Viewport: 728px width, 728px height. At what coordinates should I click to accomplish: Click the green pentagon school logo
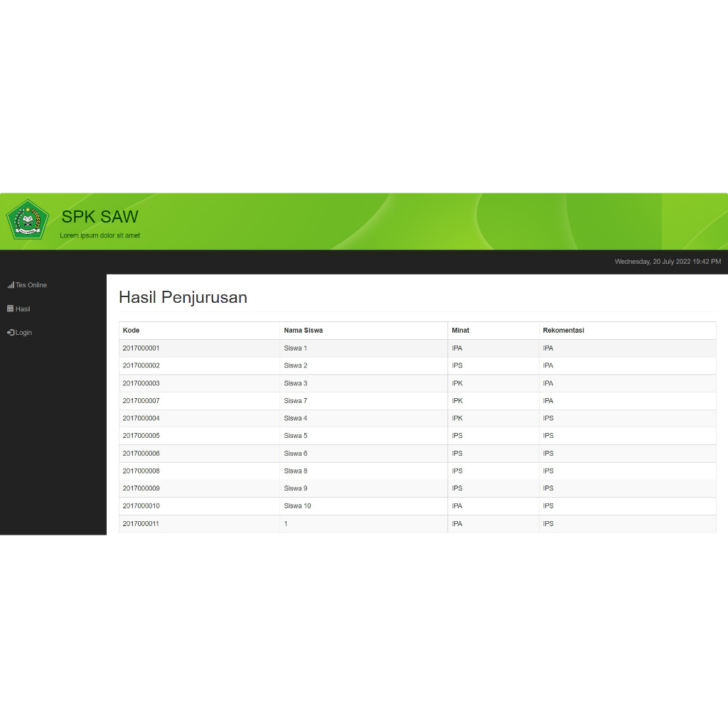(x=28, y=220)
